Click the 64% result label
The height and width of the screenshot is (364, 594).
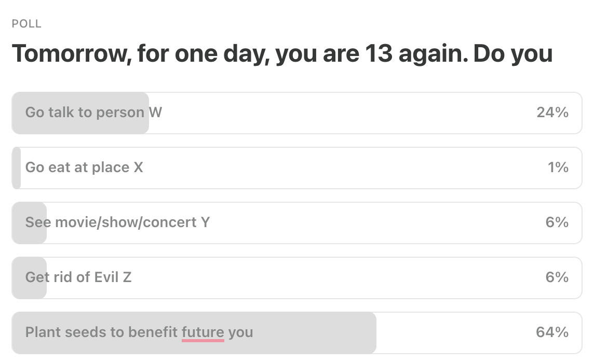pyautogui.click(x=552, y=332)
